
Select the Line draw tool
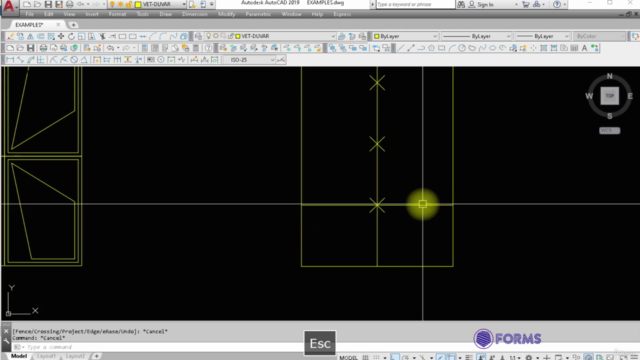tap(400, 48)
